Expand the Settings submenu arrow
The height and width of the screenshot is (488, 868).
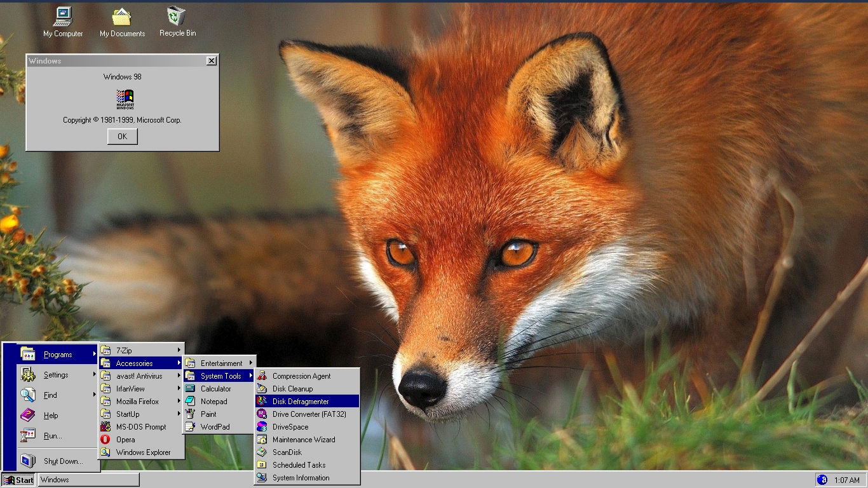(x=95, y=375)
